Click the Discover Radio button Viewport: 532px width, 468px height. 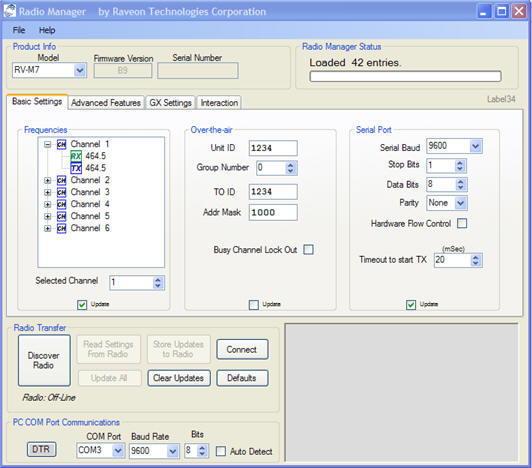44,360
